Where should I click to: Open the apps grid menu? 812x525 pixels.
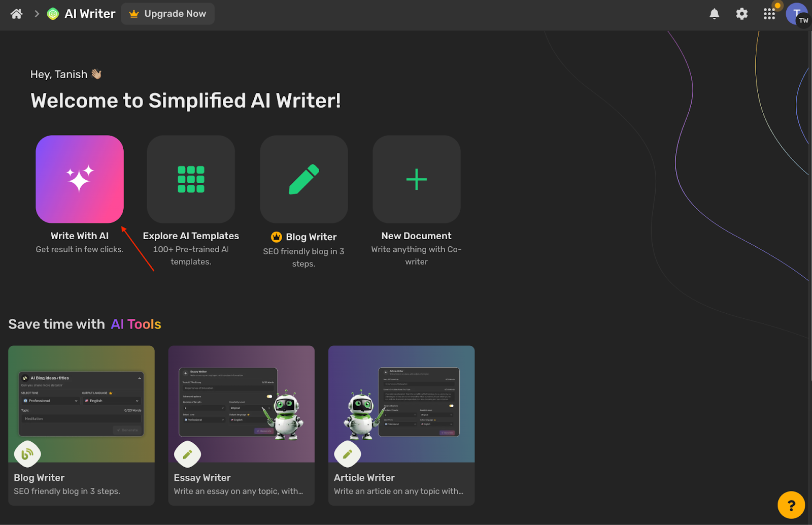[769, 14]
